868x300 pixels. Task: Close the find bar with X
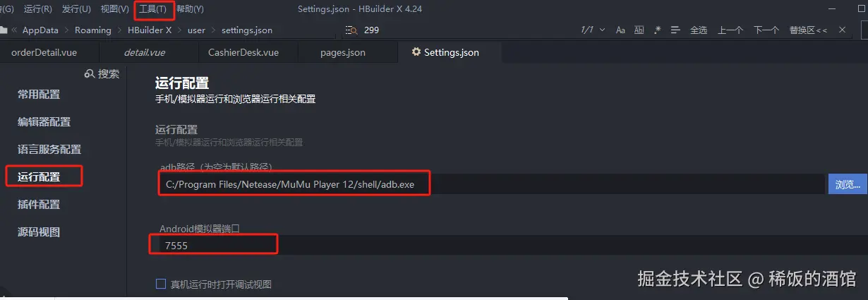pyautogui.click(x=842, y=30)
